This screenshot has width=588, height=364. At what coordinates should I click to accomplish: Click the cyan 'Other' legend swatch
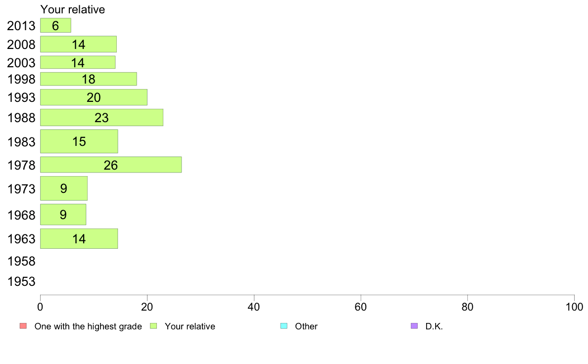(284, 326)
